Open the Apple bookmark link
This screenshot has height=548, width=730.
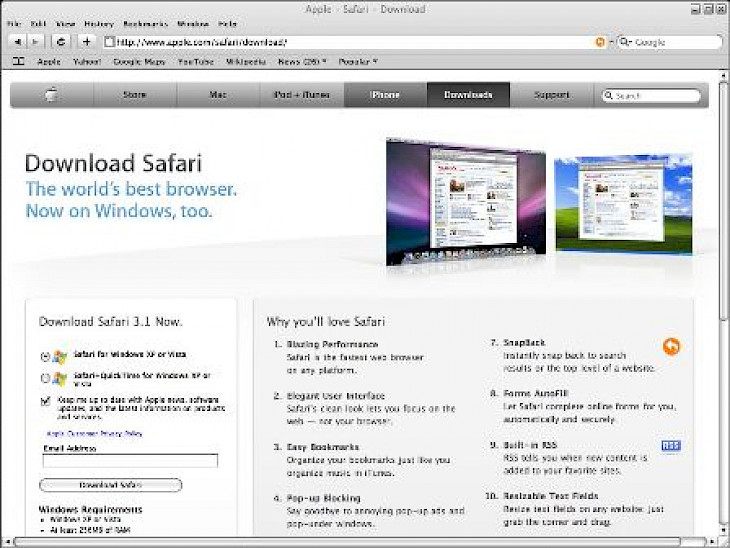coord(49,61)
